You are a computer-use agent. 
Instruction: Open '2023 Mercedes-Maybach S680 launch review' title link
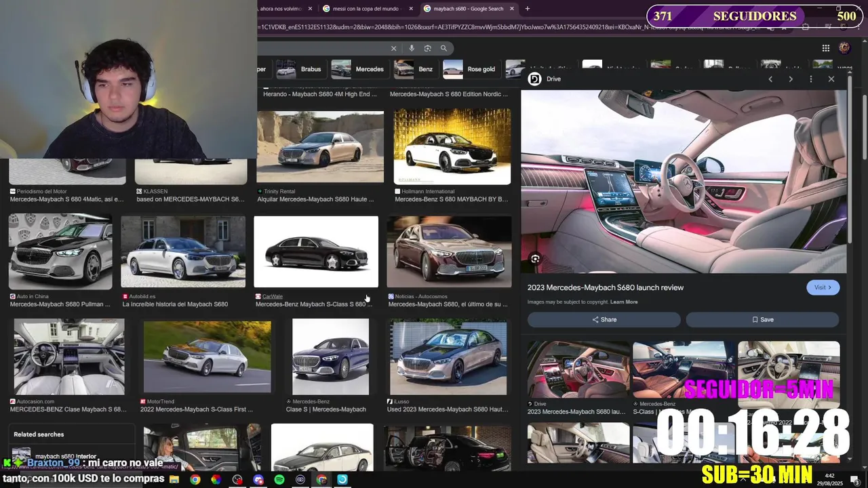[x=606, y=287]
